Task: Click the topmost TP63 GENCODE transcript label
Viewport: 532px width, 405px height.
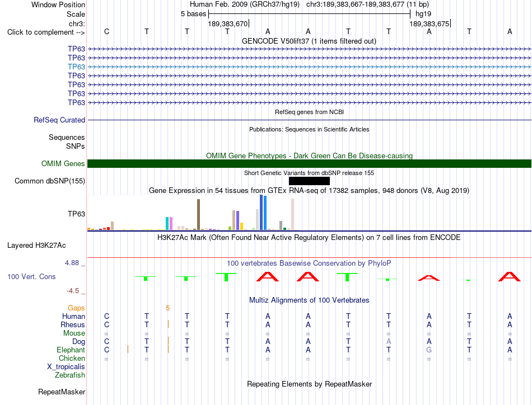Action: (76, 49)
